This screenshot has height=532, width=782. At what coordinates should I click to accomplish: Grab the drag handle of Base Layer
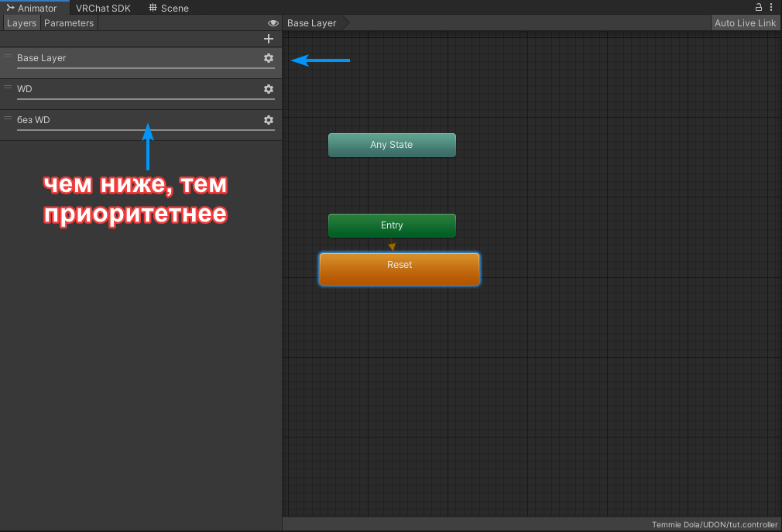(8, 56)
